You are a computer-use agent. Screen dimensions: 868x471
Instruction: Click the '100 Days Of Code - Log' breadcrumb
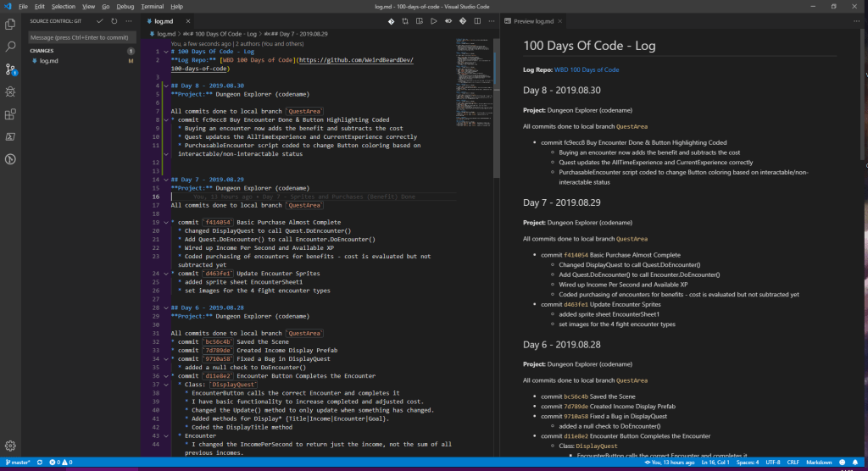pos(221,34)
